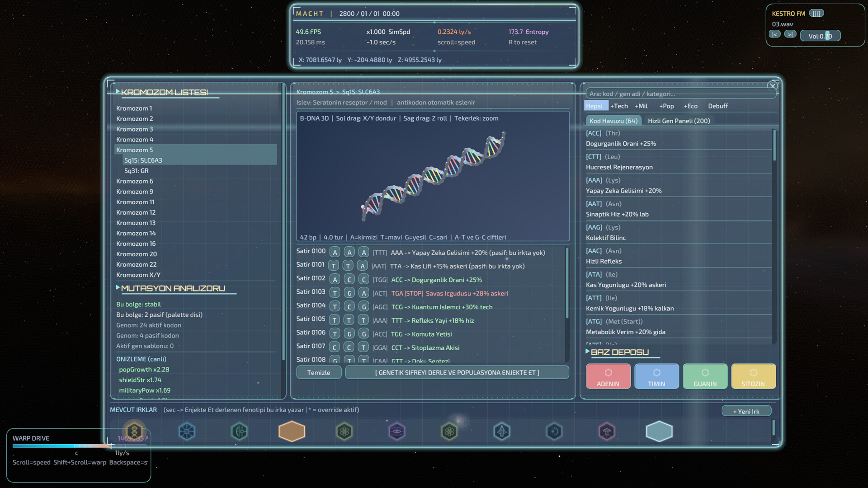868x488 pixels.
Task: Add a race with + Yeni Irk
Action: (746, 412)
